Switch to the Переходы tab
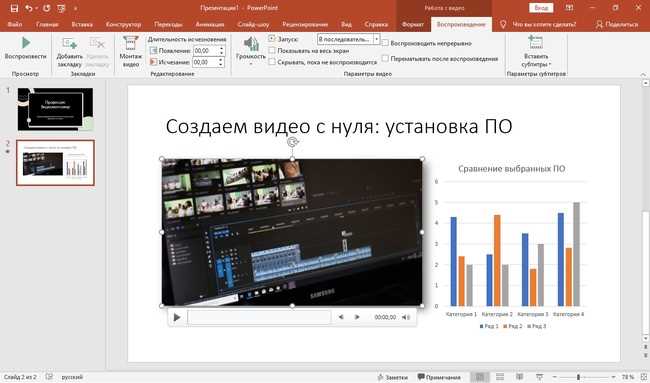Image resolution: width=650 pixels, height=383 pixels. (168, 24)
